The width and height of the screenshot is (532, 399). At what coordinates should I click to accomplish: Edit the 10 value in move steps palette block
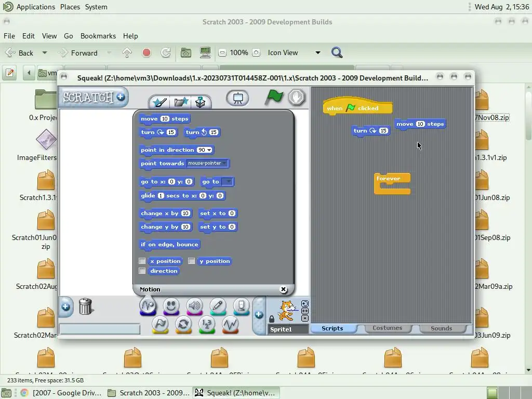point(165,119)
